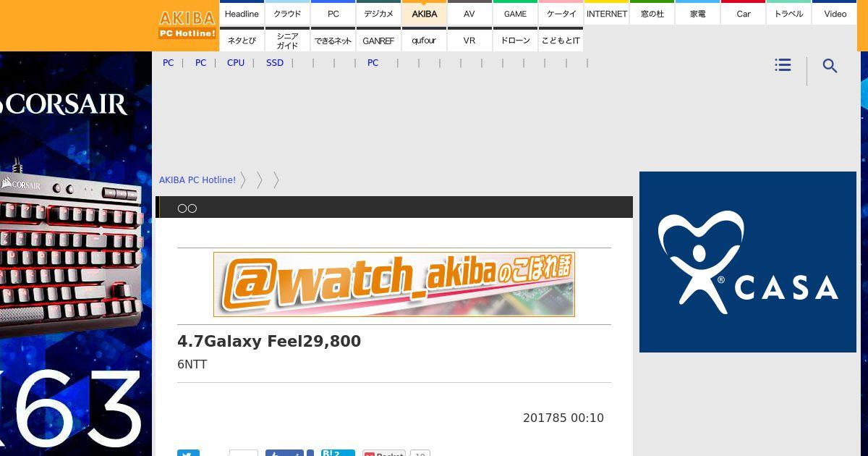The width and height of the screenshot is (868, 456).
Task: Open the できるネット tab
Action: pos(333,40)
